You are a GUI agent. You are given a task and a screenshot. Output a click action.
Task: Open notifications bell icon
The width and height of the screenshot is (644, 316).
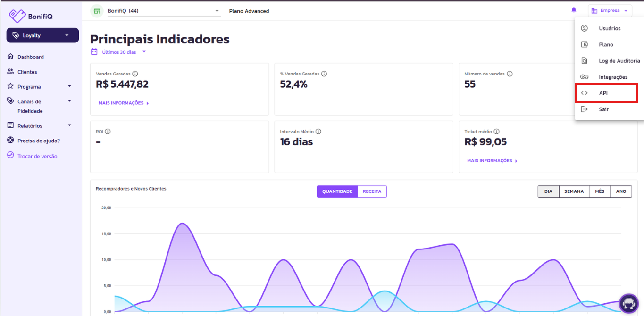click(574, 10)
